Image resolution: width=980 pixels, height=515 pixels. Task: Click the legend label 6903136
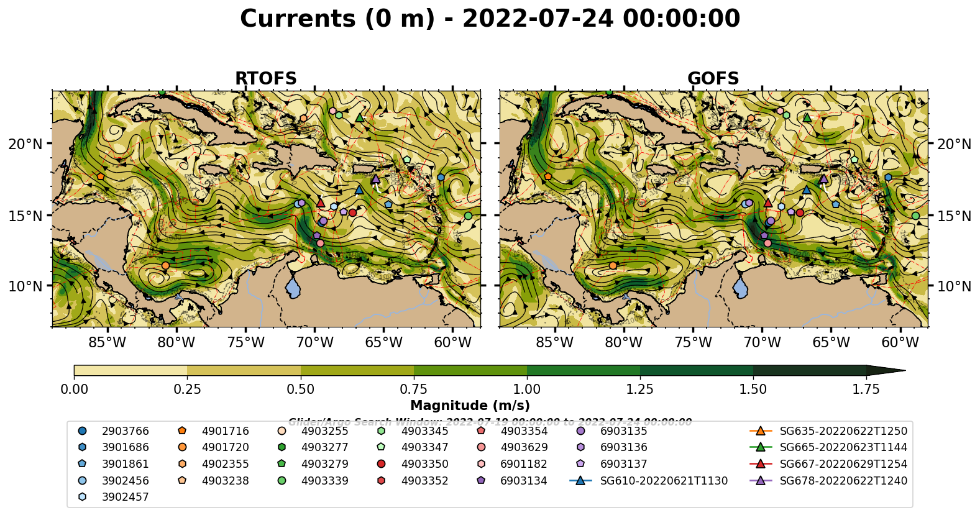623,447
